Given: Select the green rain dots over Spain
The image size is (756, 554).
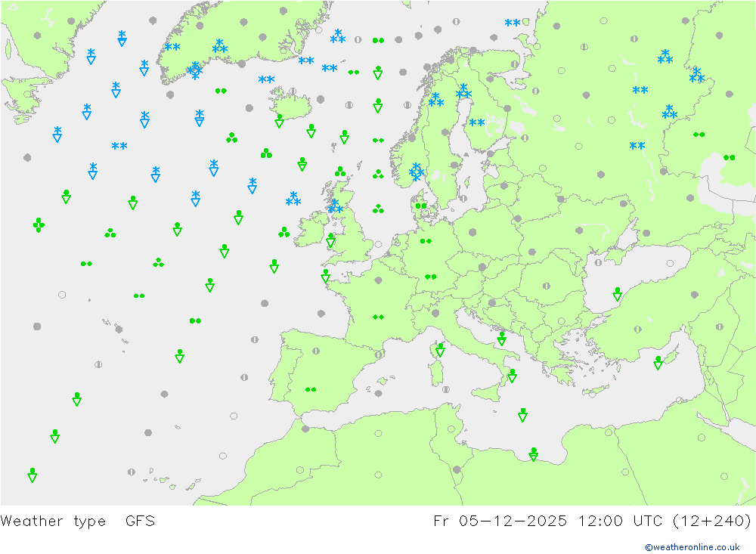Looking at the screenshot, I should [x=310, y=390].
